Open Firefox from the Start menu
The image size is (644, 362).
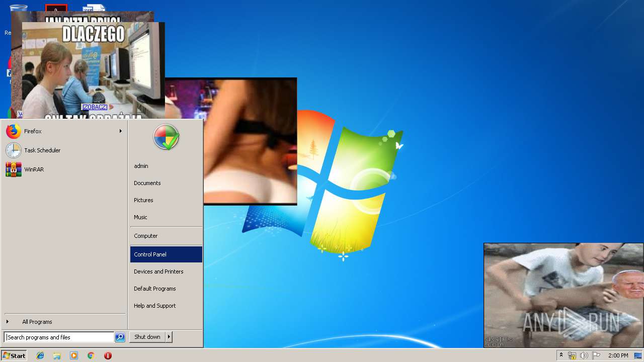click(64, 131)
